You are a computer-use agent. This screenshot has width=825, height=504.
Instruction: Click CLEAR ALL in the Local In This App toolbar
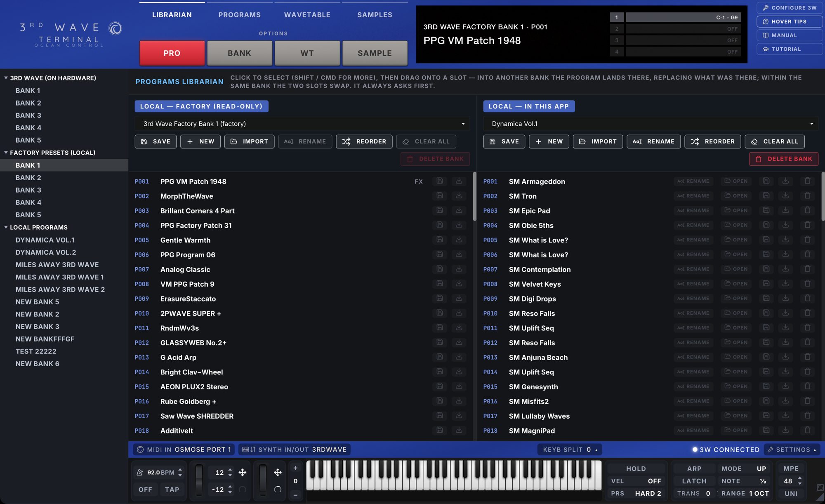pos(775,141)
